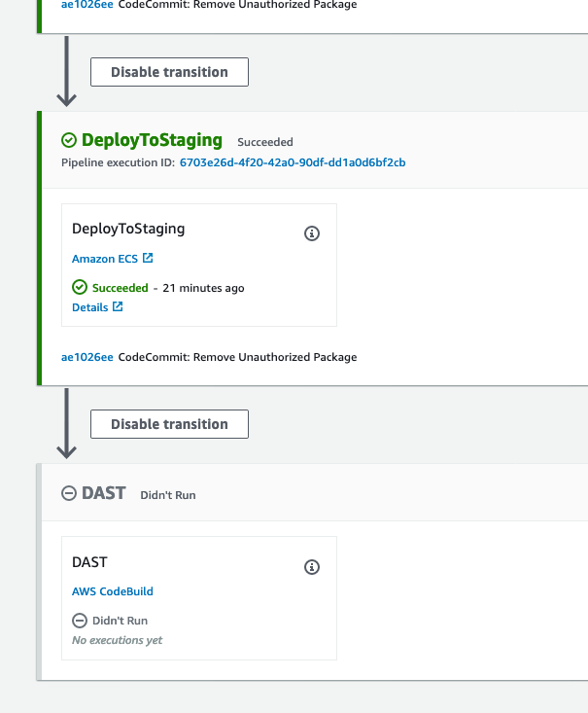Click Disable transition button above DAST stage
Screen dimensions: 588x713
click(169, 424)
